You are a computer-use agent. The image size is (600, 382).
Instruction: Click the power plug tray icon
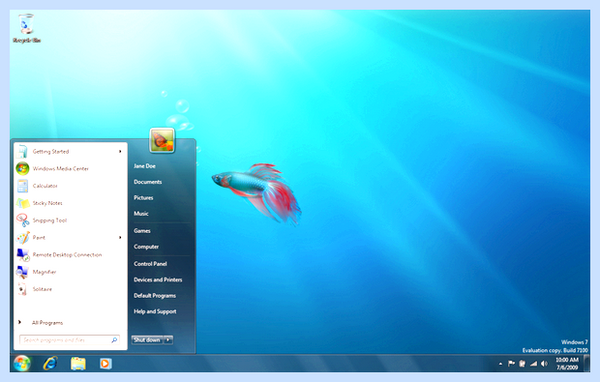522,364
